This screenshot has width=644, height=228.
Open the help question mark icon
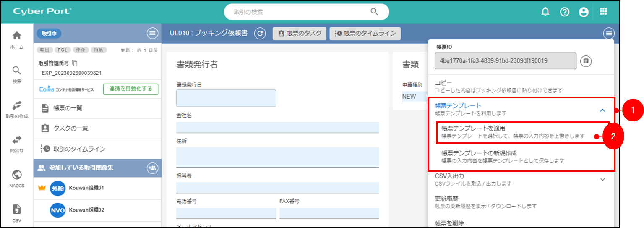564,12
